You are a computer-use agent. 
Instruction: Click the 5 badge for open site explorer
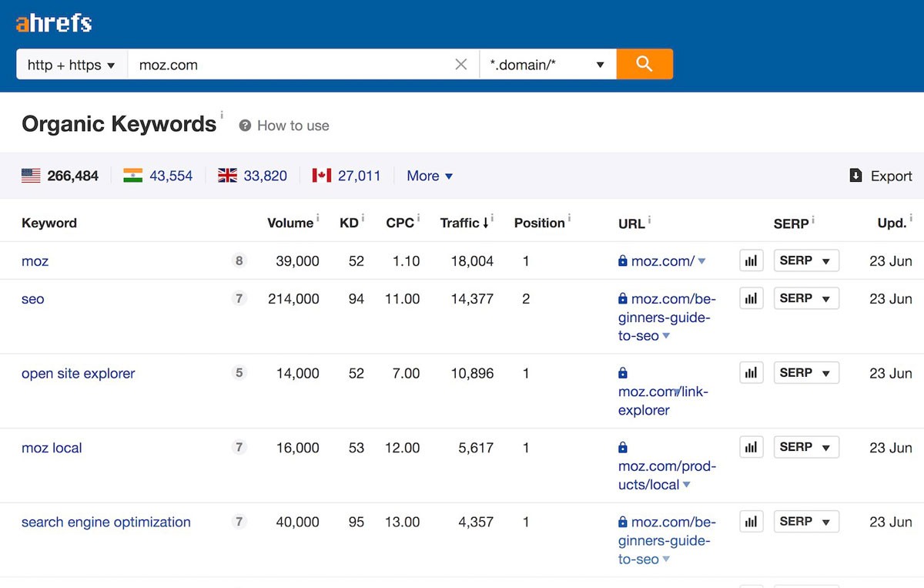pyautogui.click(x=239, y=373)
